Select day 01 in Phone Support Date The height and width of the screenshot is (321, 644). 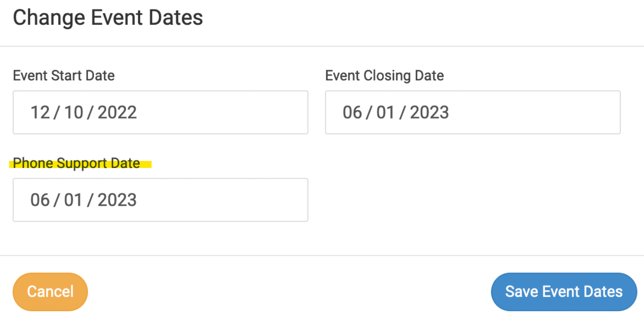[73, 200]
